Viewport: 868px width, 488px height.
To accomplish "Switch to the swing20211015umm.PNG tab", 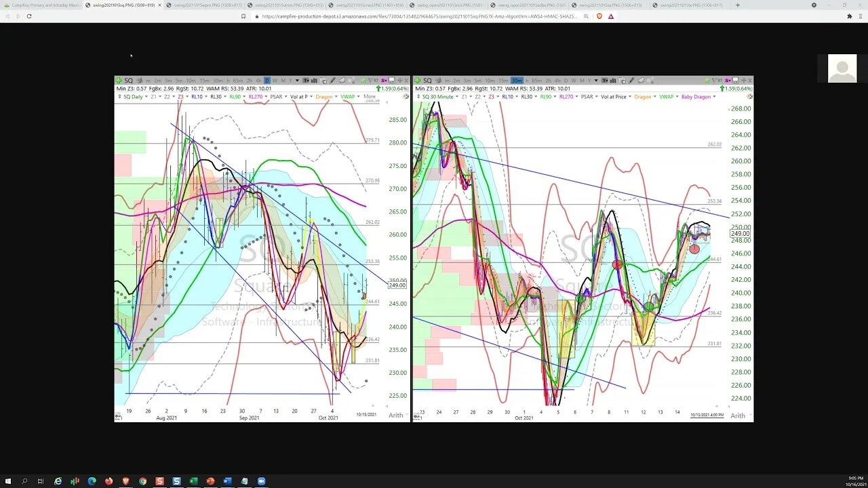I will [285, 5].
